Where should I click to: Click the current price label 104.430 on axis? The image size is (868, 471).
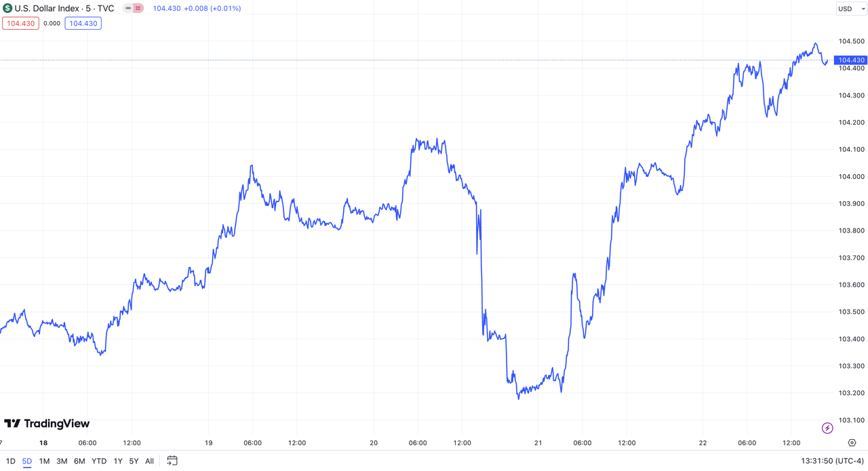[x=852, y=60]
